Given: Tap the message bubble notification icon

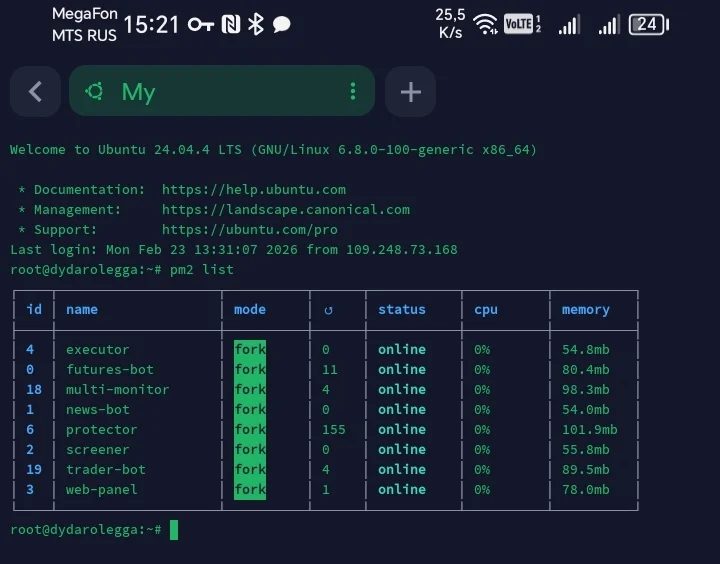Looking at the screenshot, I should coord(281,24).
